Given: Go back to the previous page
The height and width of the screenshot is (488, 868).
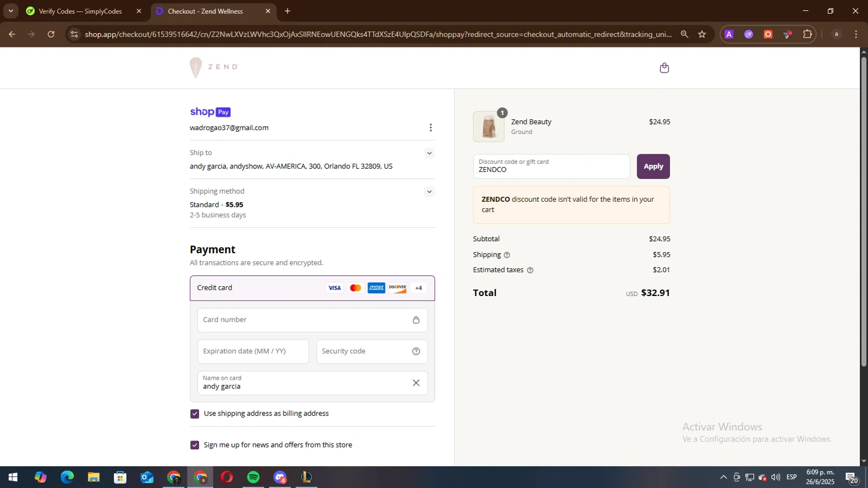Looking at the screenshot, I should click(12, 34).
